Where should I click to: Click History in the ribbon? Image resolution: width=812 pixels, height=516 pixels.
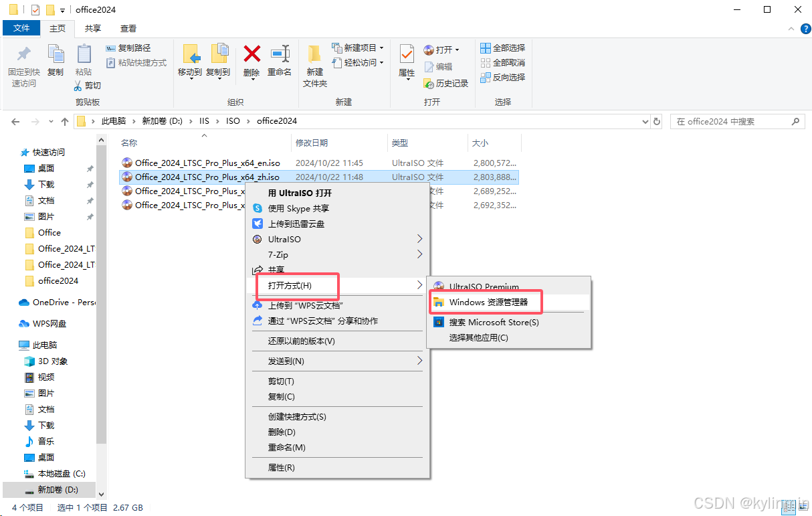[446, 84]
